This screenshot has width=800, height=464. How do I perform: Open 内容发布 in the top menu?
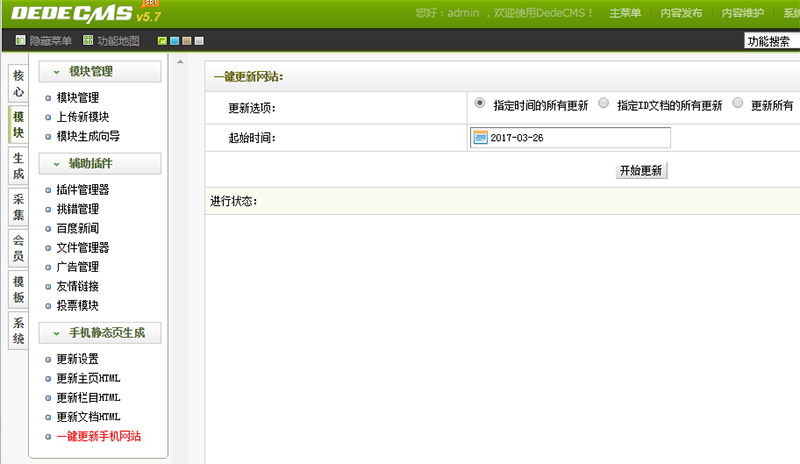[681, 13]
